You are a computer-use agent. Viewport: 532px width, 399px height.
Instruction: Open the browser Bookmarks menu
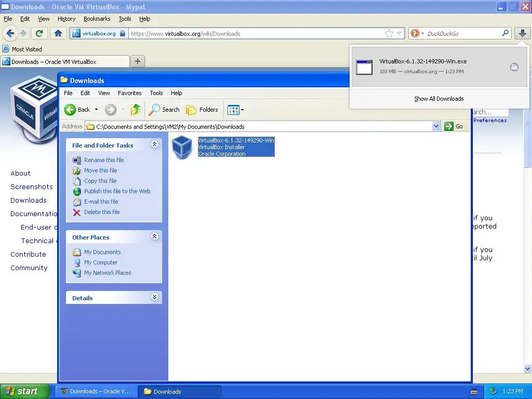tap(97, 19)
